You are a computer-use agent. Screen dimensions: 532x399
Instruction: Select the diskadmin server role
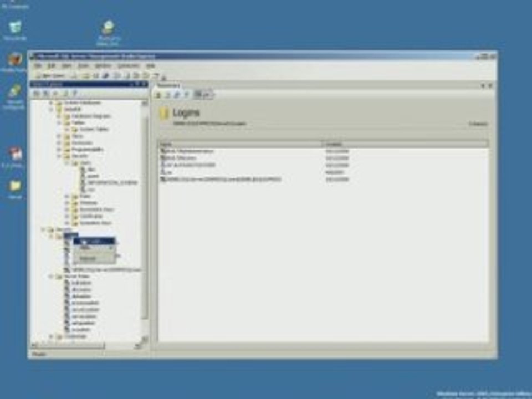pyautogui.click(x=81, y=296)
